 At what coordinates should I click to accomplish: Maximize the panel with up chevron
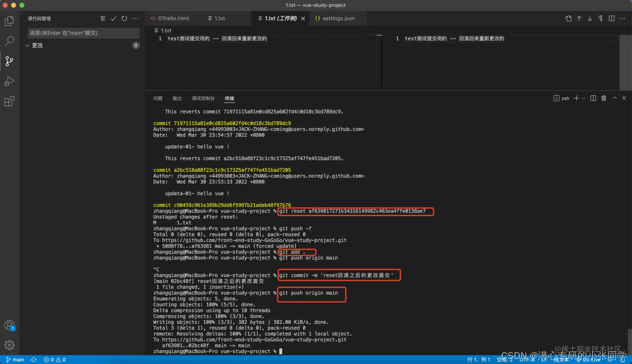click(x=614, y=98)
